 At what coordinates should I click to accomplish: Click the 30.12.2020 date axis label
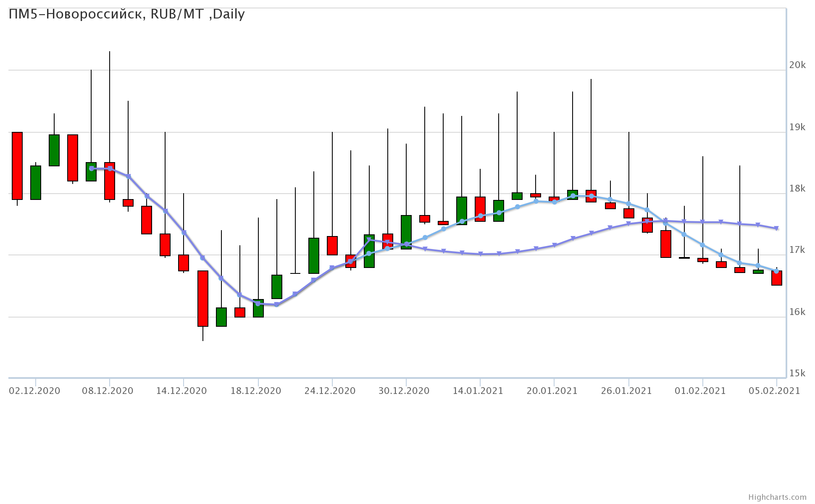[x=404, y=391]
